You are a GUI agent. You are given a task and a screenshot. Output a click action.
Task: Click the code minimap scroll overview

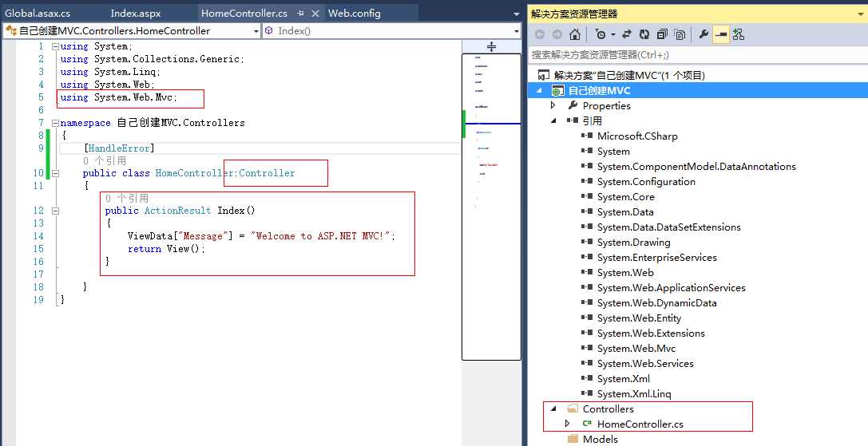click(x=491, y=207)
